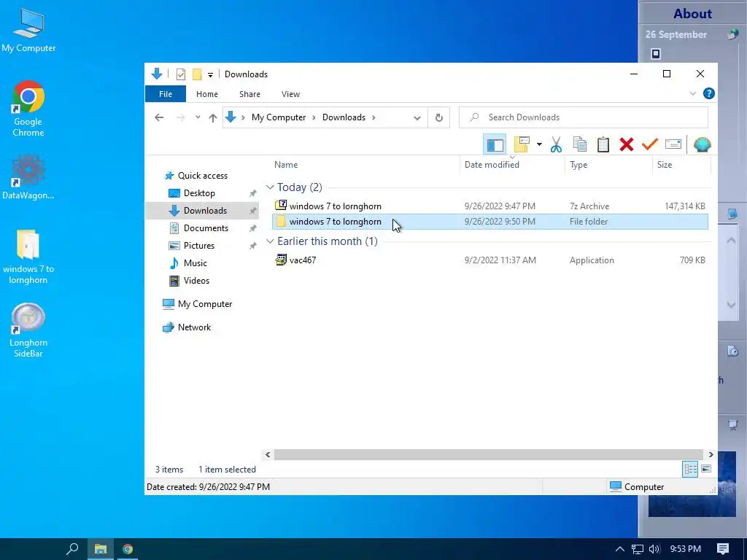The width and height of the screenshot is (747, 560).
Task: Open the File ribbon tab
Action: pyautogui.click(x=166, y=94)
